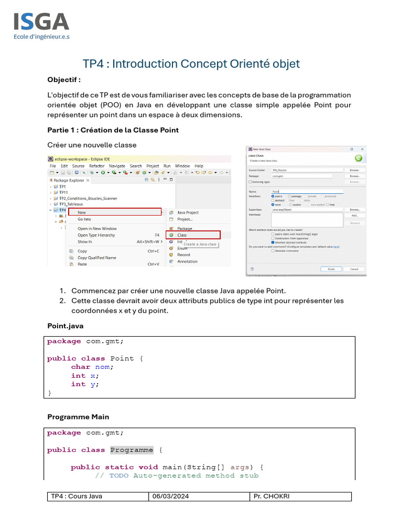This screenshot has height=532, width=399.
Task: Click the Finish button in dialog
Action: click(331, 269)
